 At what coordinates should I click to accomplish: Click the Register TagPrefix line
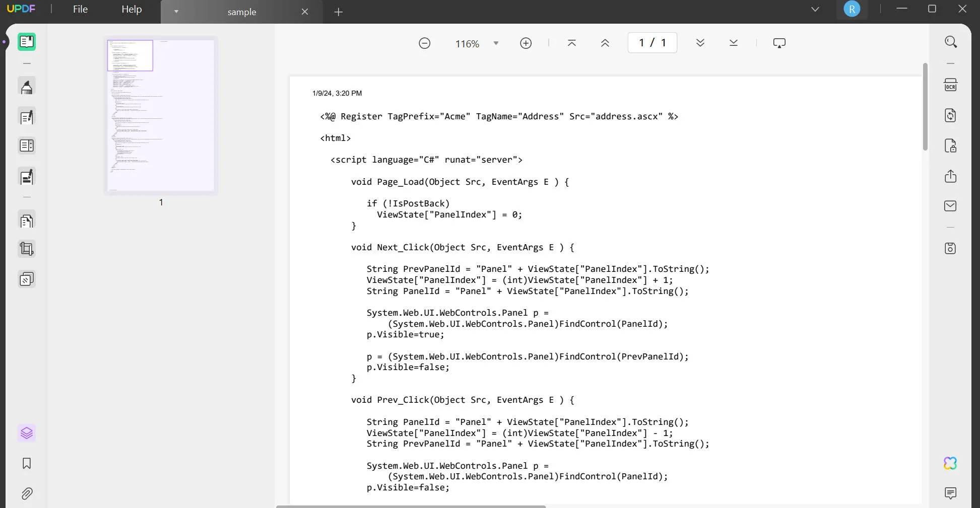coord(499,116)
